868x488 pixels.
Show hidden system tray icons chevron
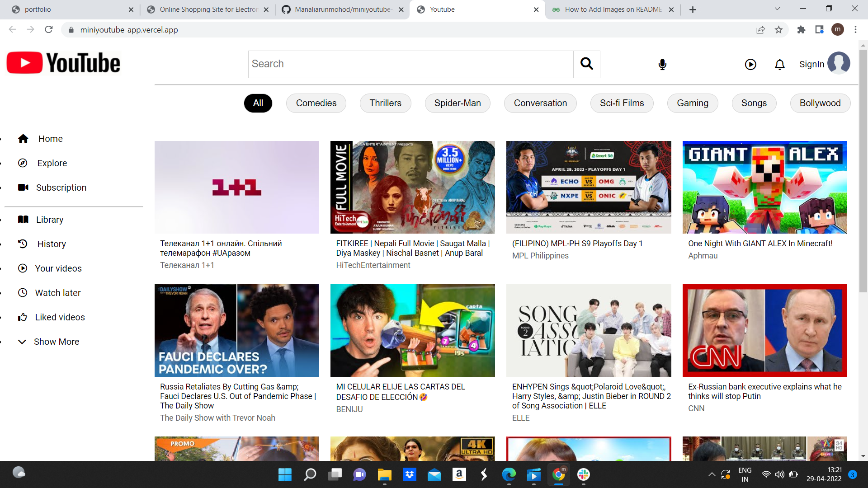(712, 474)
